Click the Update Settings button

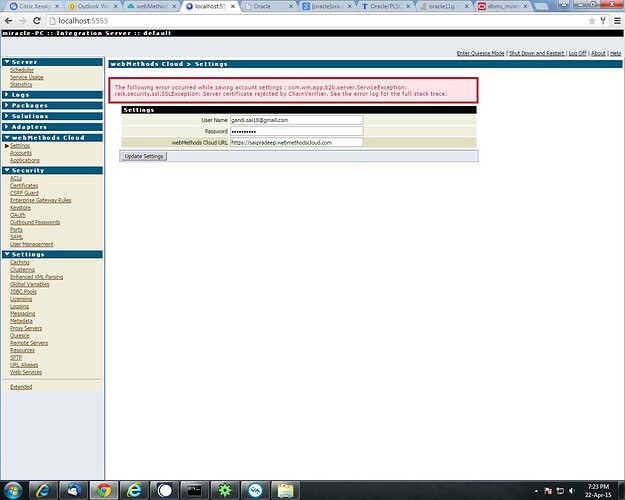144,156
